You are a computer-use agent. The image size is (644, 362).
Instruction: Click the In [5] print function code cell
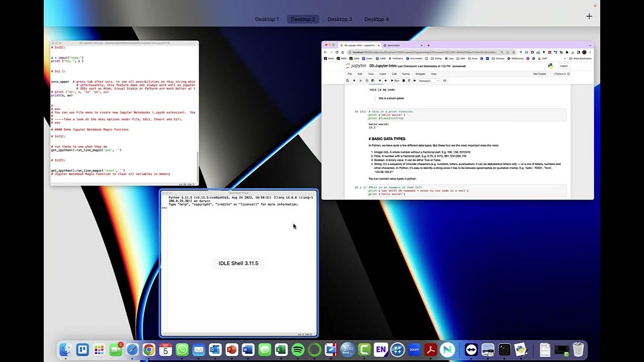click(467, 115)
